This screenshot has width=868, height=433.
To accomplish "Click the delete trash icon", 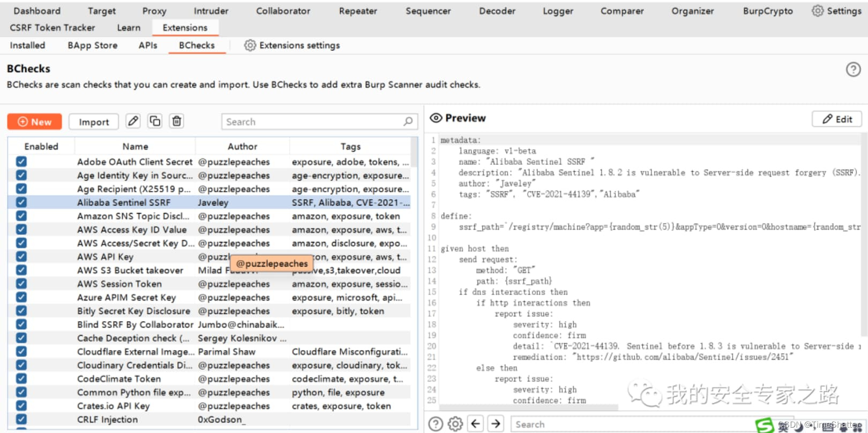I will [x=177, y=121].
